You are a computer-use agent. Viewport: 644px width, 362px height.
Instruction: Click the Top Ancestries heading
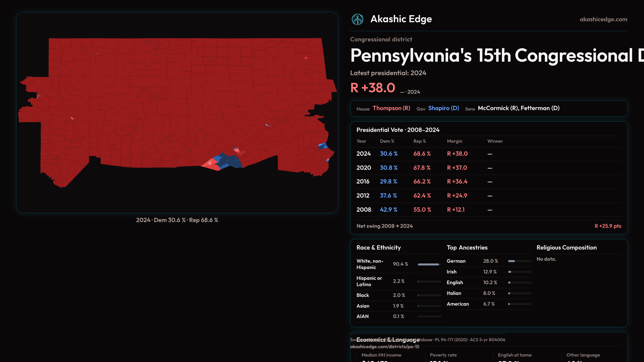(x=467, y=248)
